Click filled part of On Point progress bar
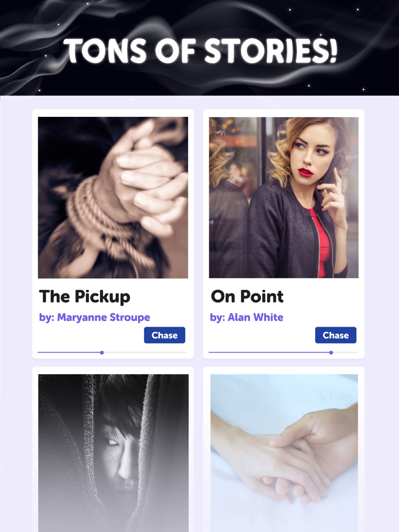 [x=269, y=353]
